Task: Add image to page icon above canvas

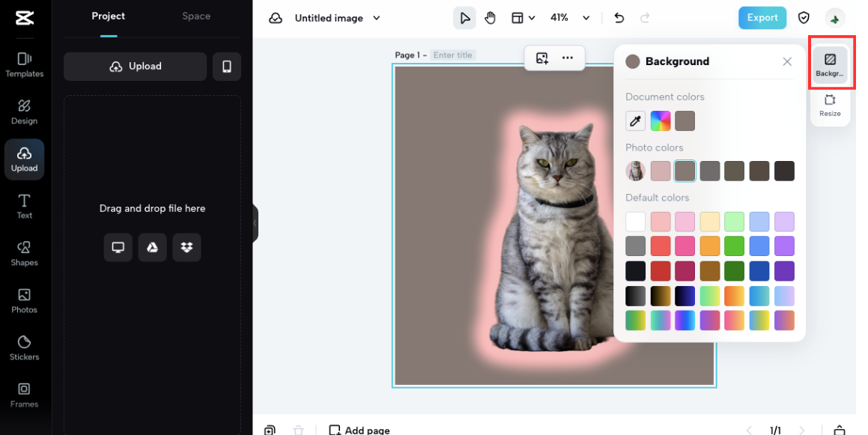Action: tap(542, 58)
